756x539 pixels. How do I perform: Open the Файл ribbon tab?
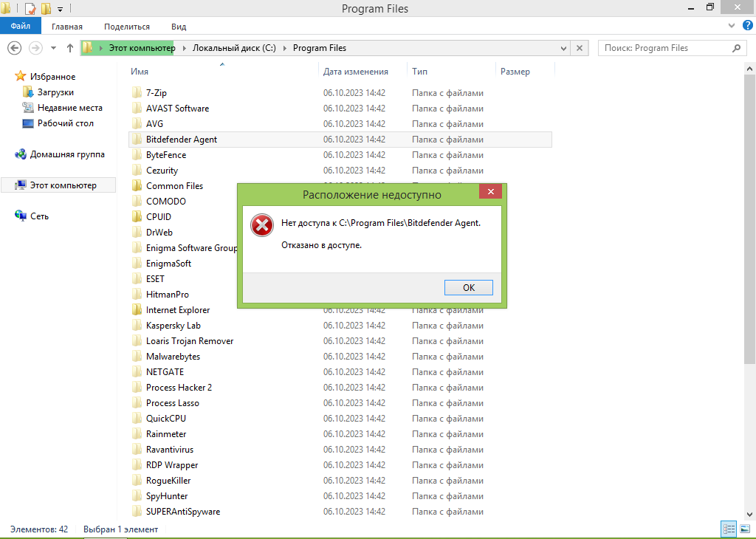pos(21,26)
